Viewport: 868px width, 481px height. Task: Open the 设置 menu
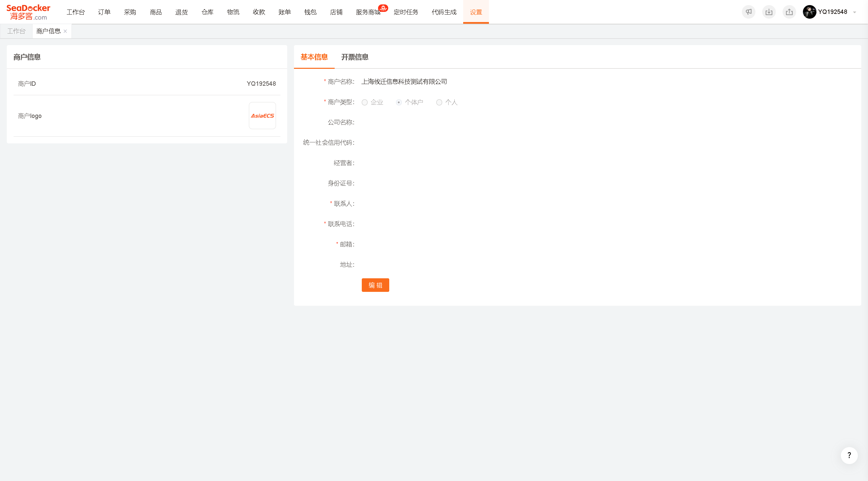click(x=476, y=12)
